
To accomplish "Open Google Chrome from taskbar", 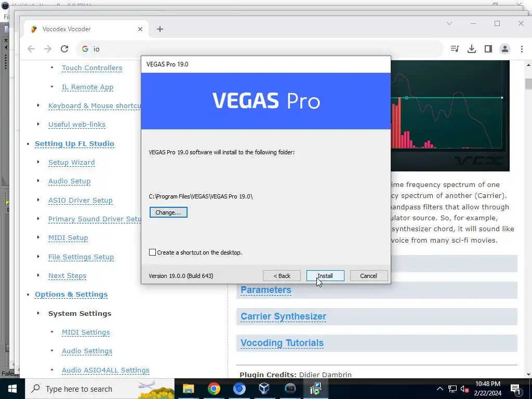I will (214, 389).
